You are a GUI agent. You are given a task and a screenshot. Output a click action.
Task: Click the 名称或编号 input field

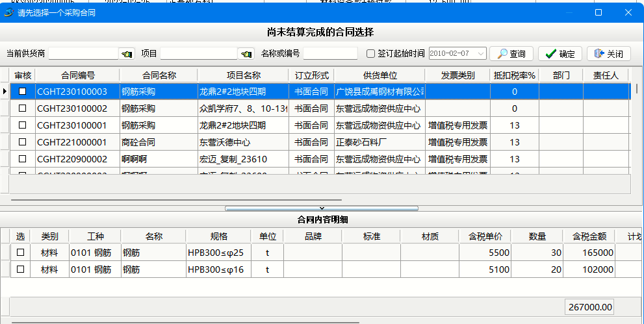click(x=330, y=54)
